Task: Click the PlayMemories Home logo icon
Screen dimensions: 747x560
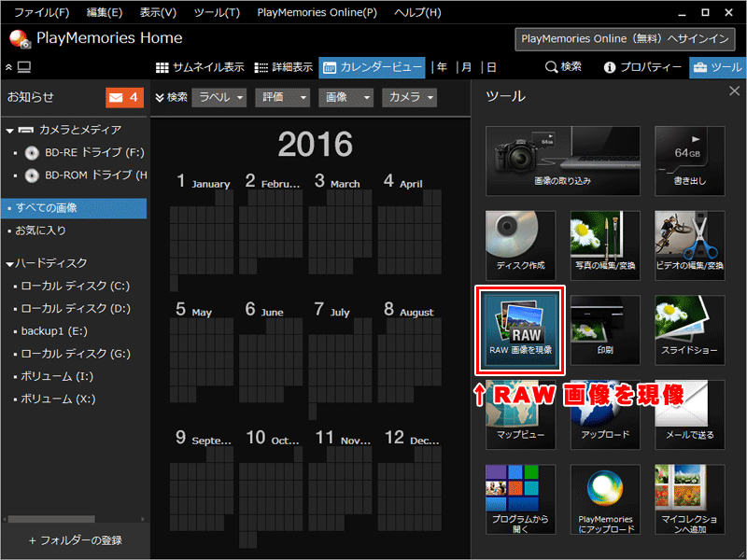Action: [20, 39]
